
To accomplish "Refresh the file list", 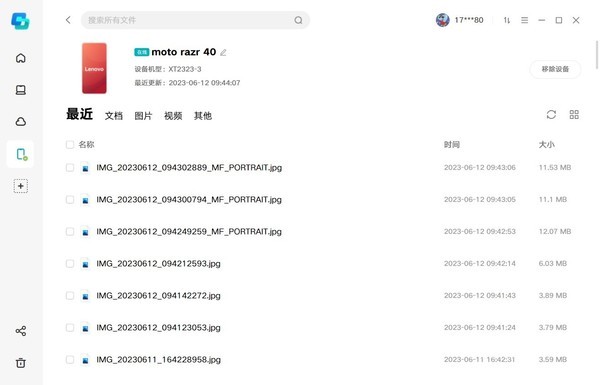I will tap(551, 114).
